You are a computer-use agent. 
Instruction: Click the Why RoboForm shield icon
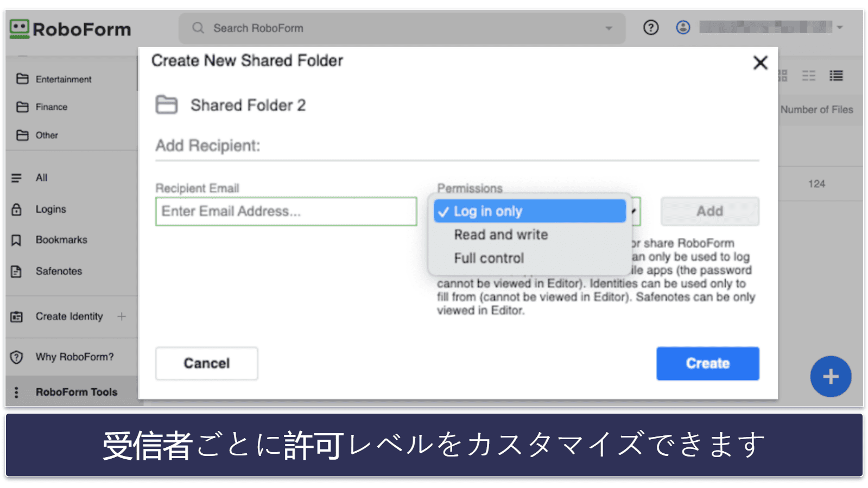[x=17, y=357]
